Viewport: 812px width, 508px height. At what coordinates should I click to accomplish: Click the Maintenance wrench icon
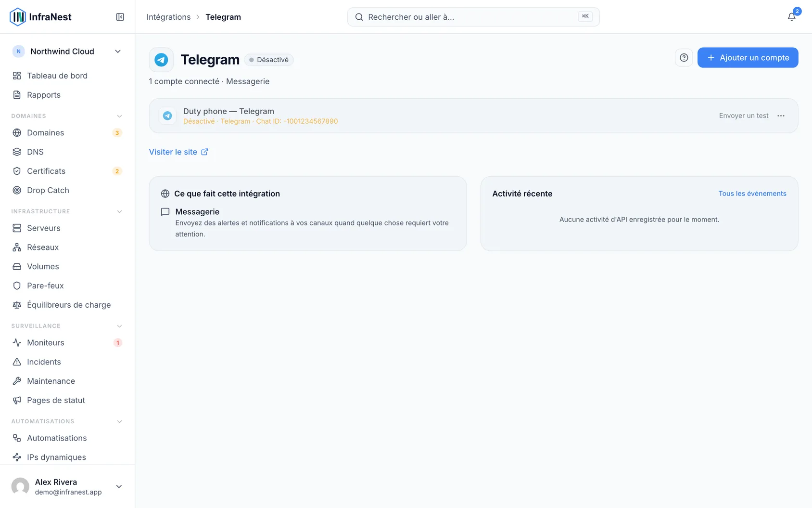17,381
